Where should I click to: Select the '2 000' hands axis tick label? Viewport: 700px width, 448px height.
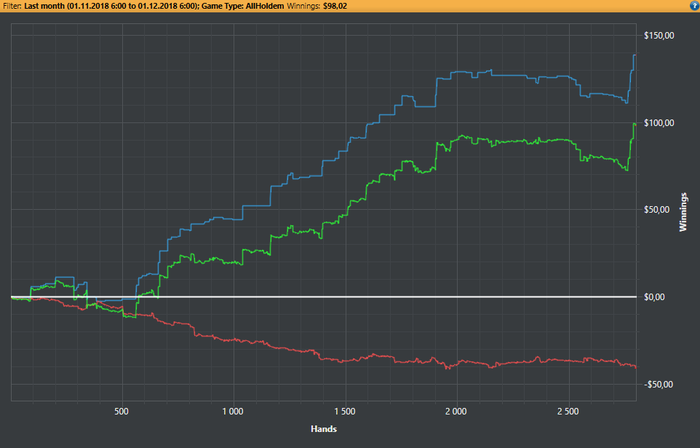(456, 411)
